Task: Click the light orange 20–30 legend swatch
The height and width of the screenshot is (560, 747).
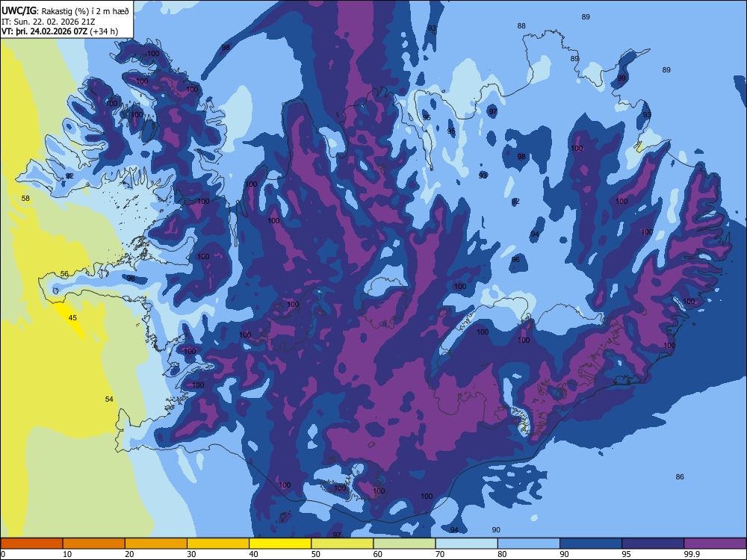Action: pyautogui.click(x=156, y=544)
